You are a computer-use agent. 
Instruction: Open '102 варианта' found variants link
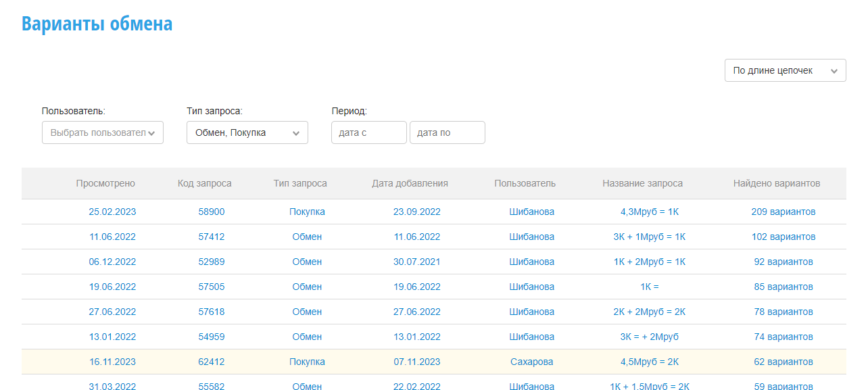coord(783,237)
